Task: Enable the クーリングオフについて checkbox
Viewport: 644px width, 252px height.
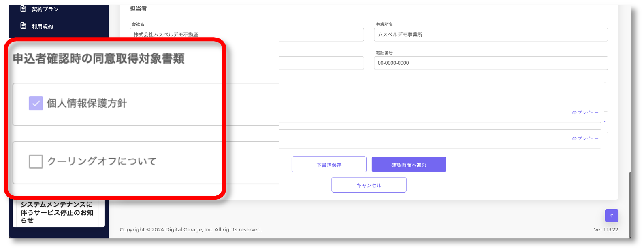Action: [36, 161]
